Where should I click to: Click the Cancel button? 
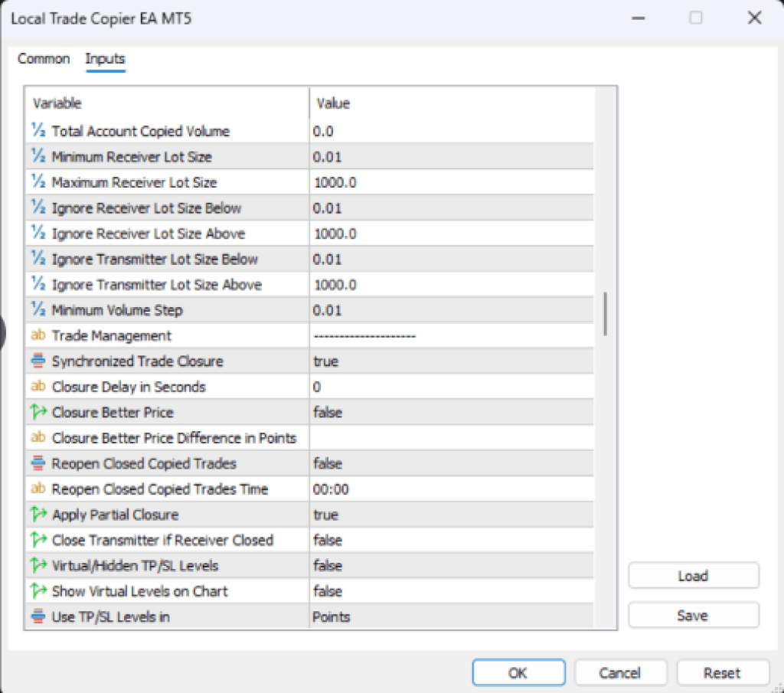tap(620, 672)
